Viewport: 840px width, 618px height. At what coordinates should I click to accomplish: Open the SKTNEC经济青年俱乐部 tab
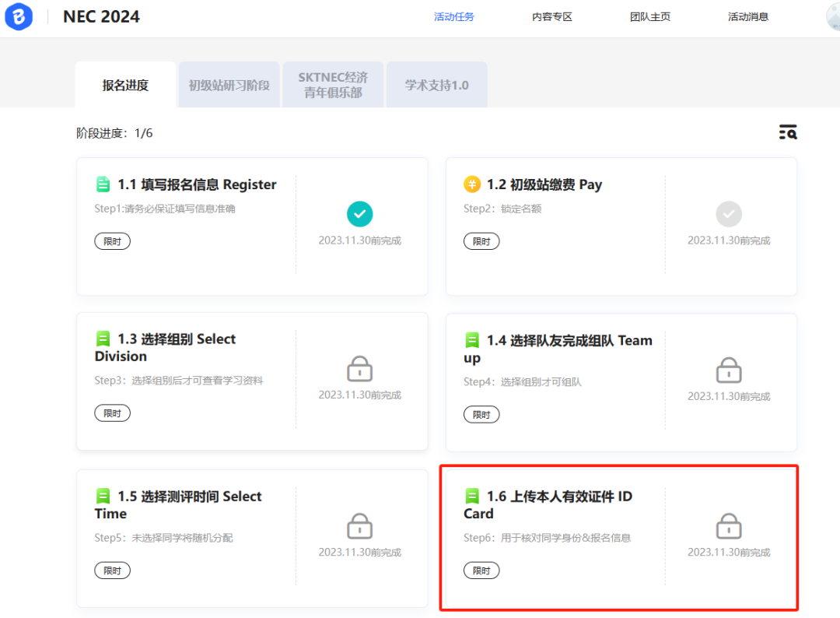coord(333,85)
